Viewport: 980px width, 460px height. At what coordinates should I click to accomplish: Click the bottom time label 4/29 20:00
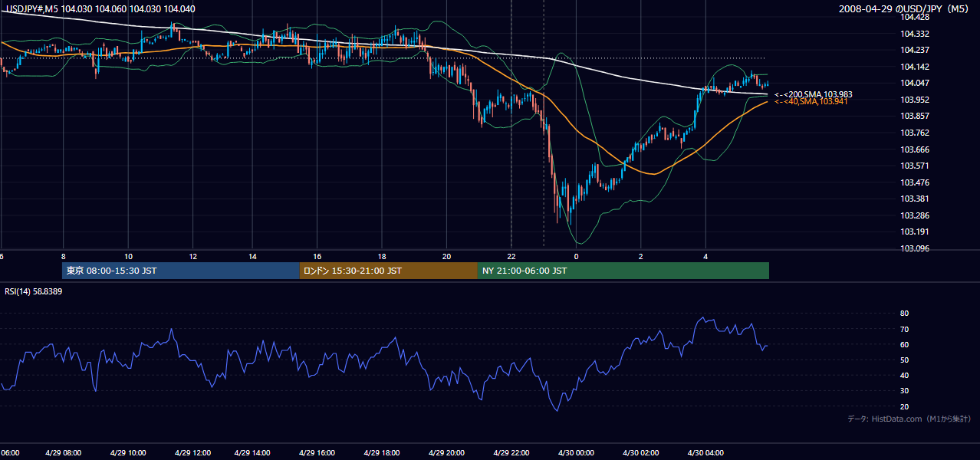446,453
